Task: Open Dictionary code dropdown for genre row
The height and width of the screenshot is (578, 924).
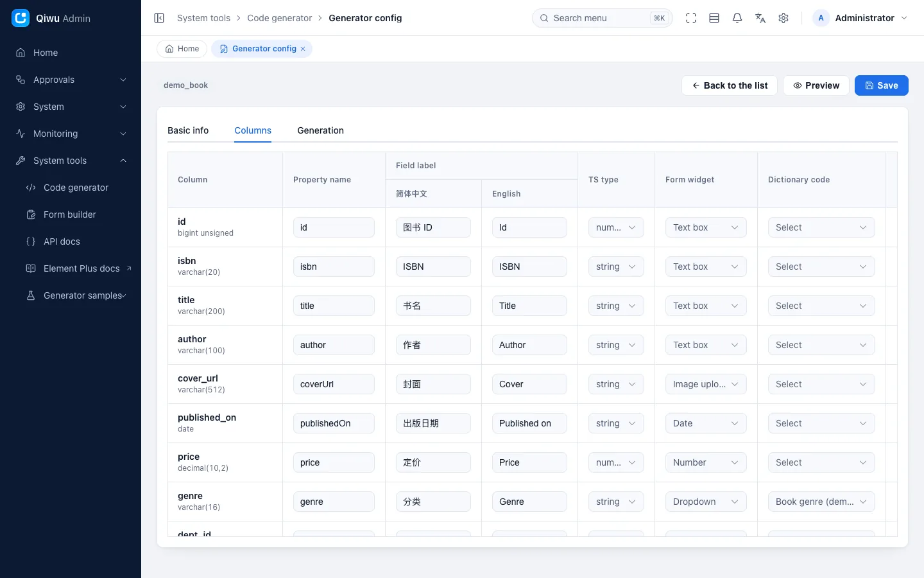Action: (x=821, y=502)
